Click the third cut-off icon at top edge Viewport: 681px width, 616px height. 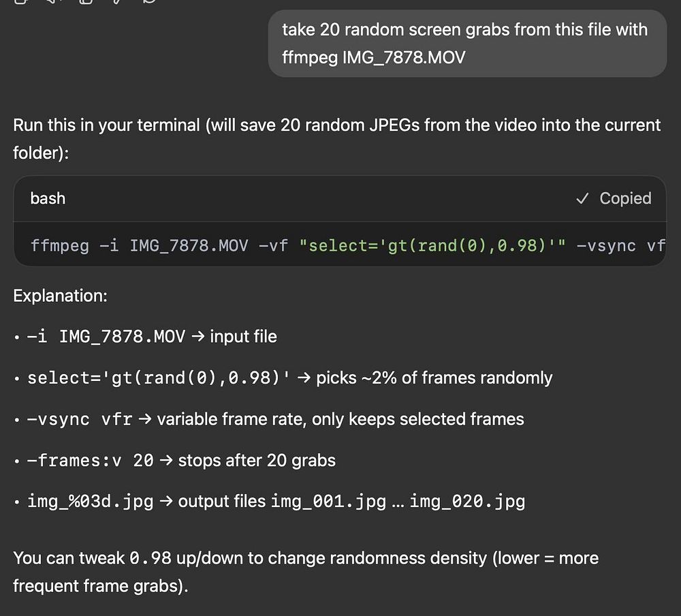[x=85, y=1]
